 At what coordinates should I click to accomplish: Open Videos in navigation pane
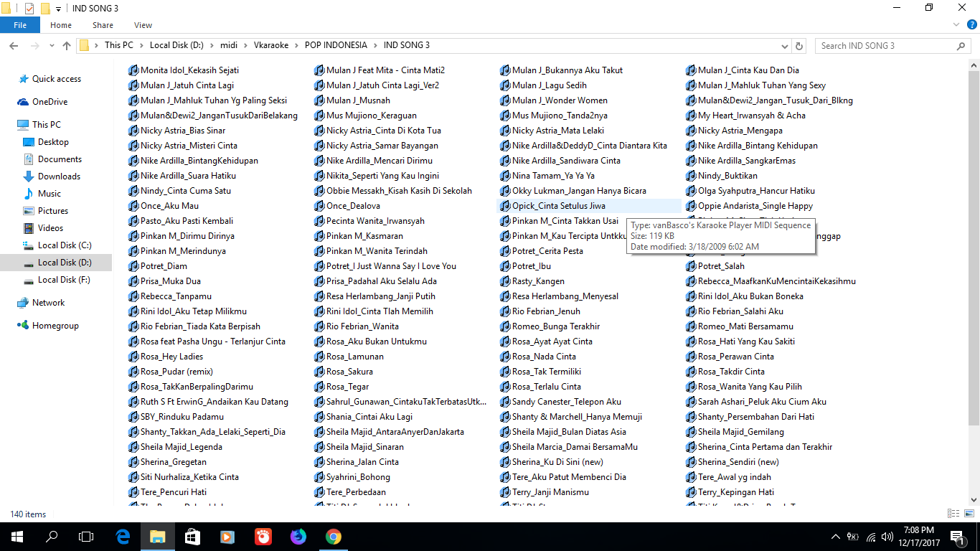tap(50, 228)
